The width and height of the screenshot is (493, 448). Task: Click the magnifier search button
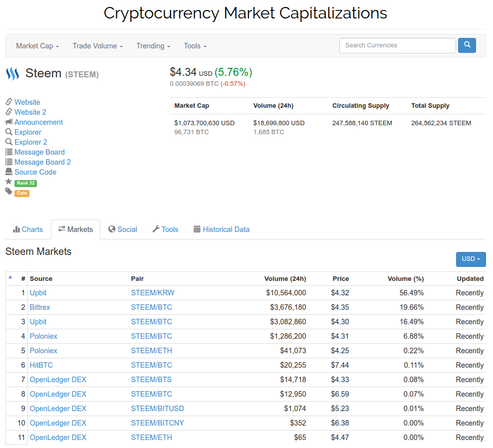(x=467, y=45)
